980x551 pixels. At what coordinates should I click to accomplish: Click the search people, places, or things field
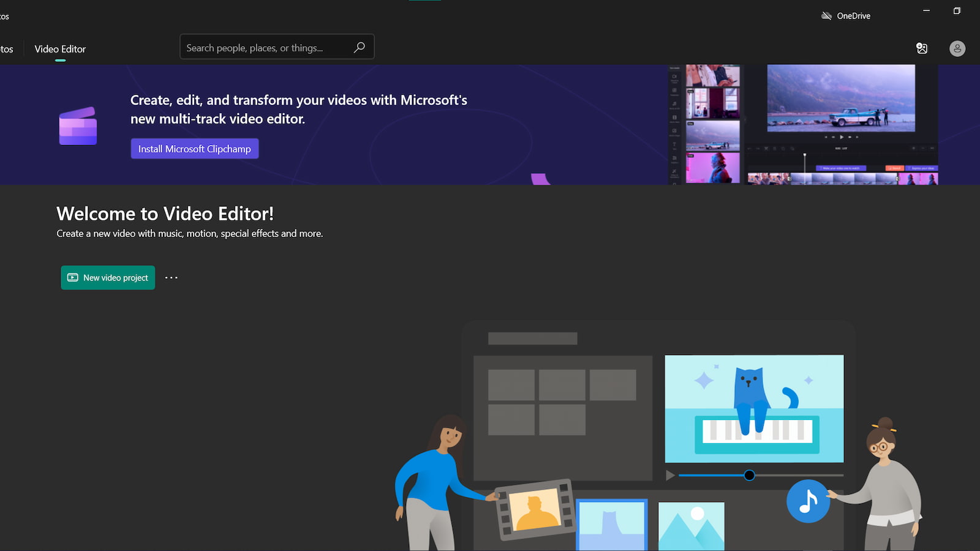point(277,47)
